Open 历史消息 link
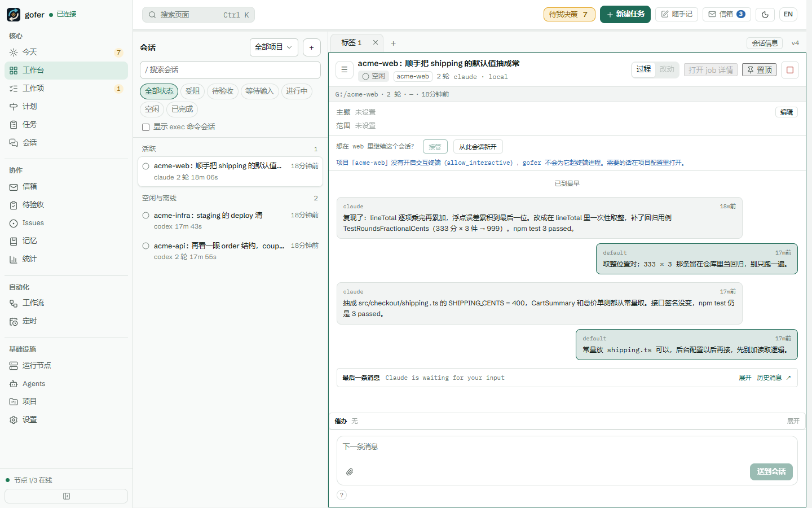Image resolution: width=812 pixels, height=508 pixels. pos(774,378)
